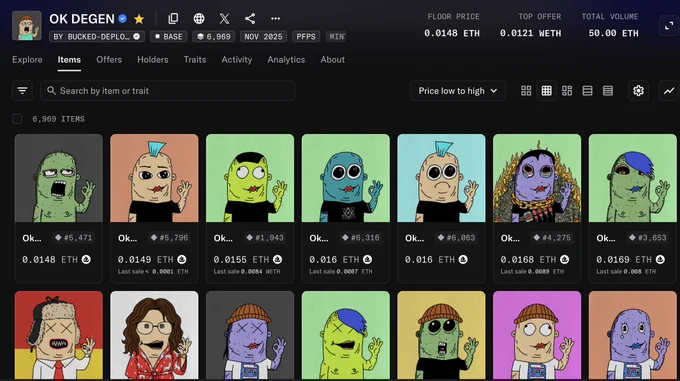Click the Last sale 0.0089 ETH text
Viewport: 680px width, 381px height.
533,271
